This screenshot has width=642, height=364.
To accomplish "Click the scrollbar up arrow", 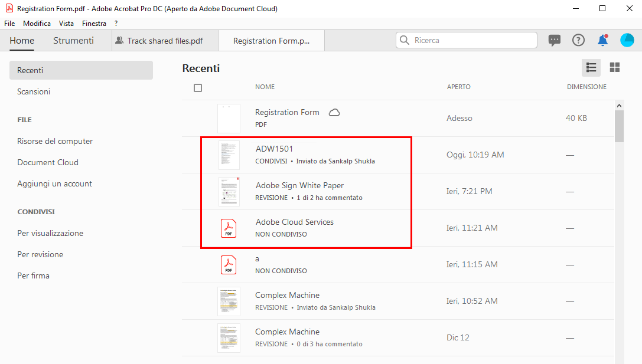I will (x=619, y=105).
